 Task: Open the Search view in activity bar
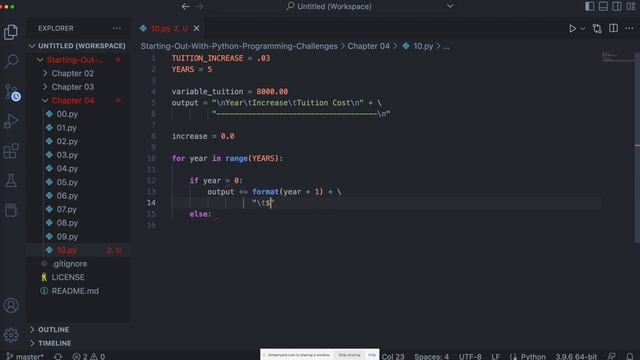tap(11, 62)
